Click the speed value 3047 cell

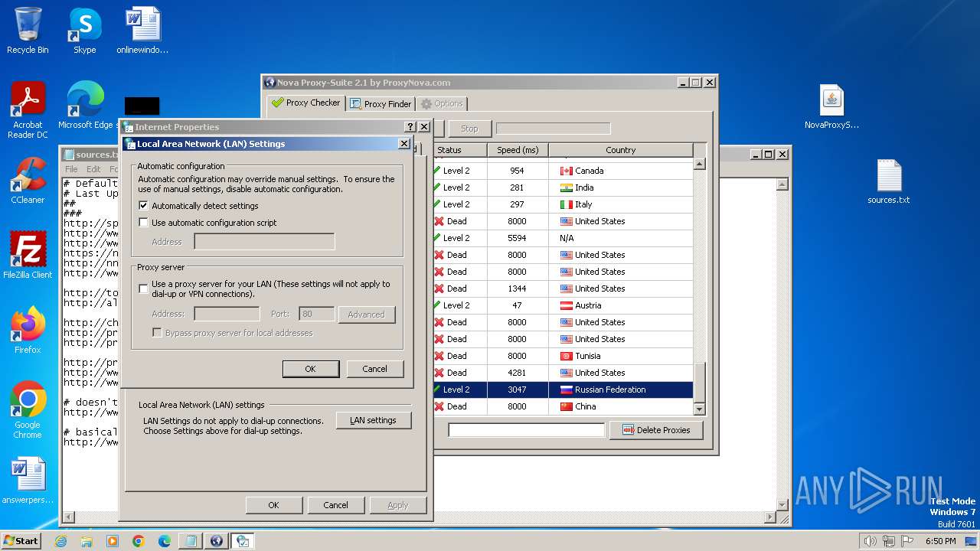pyautogui.click(x=518, y=390)
